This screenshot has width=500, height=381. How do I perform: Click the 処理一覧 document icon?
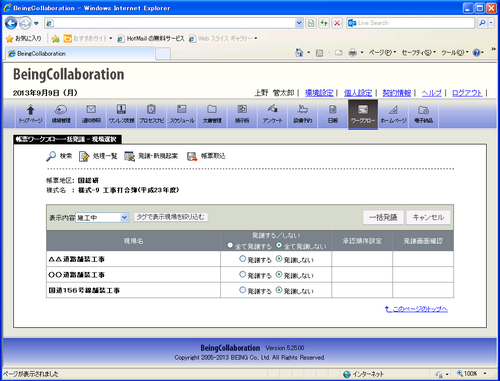tap(84, 156)
